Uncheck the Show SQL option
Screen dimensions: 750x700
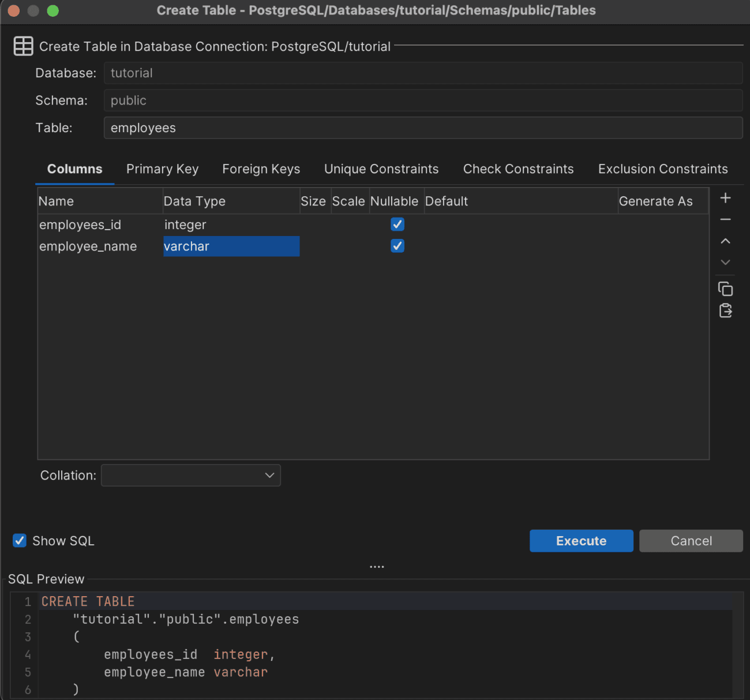tap(19, 541)
